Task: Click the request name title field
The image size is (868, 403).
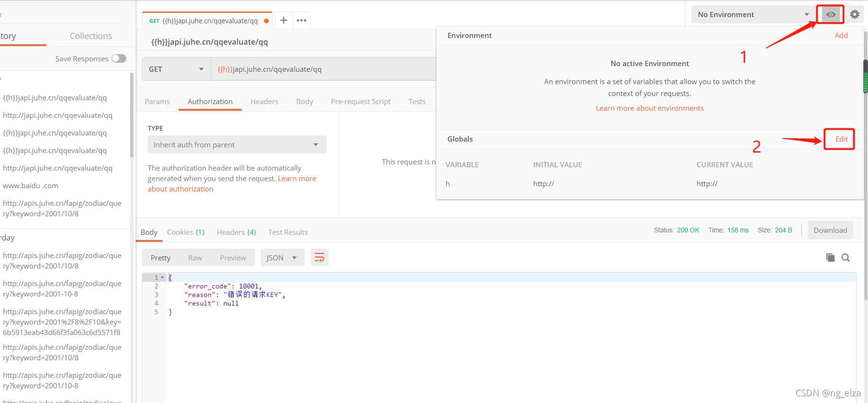Action: (209, 42)
